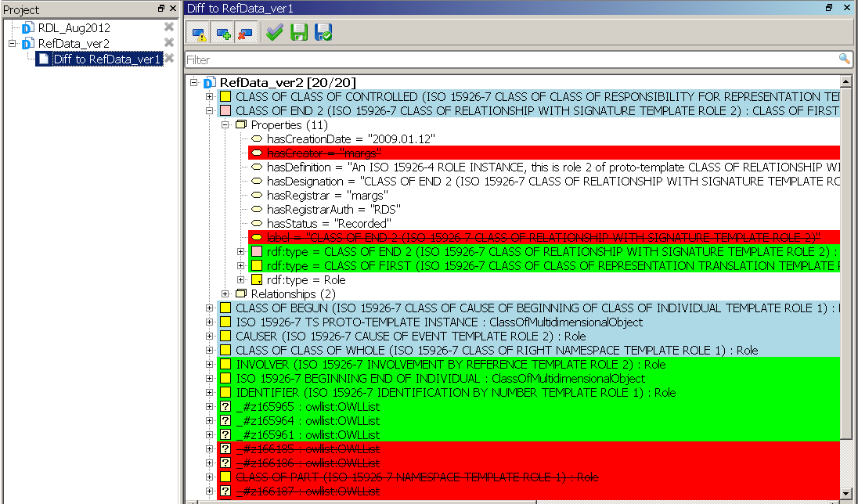The height and width of the screenshot is (504, 858).
Task: Click the yellow square icon beside CAUSER
Action: coord(225,336)
